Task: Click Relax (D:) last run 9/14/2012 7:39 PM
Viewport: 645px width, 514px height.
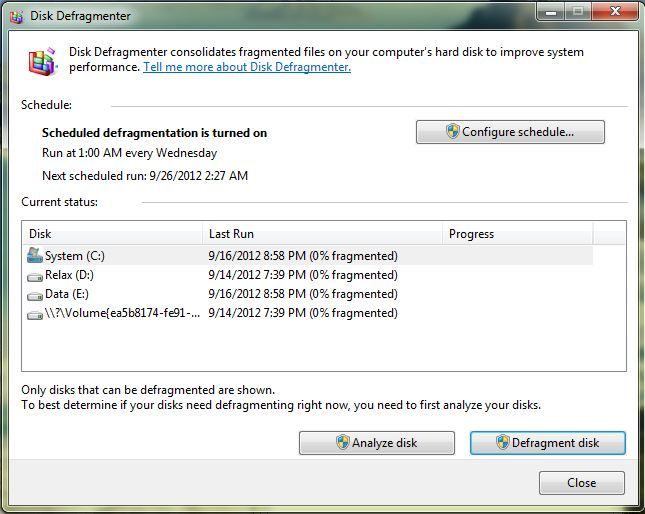Action: (x=303, y=275)
